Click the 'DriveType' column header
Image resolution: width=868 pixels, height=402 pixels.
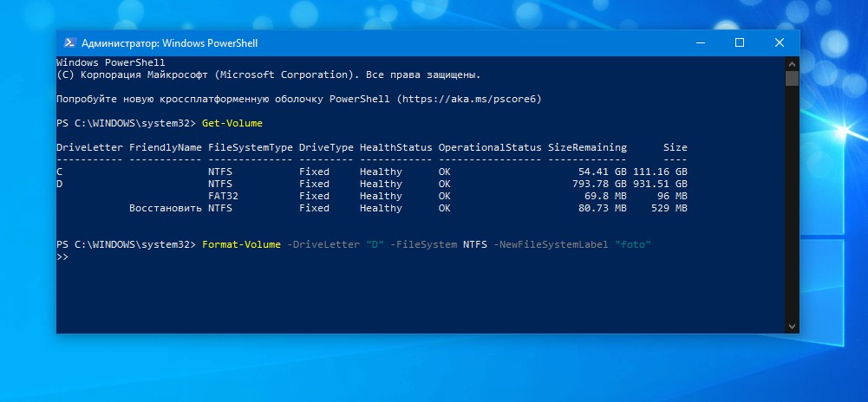(x=326, y=147)
